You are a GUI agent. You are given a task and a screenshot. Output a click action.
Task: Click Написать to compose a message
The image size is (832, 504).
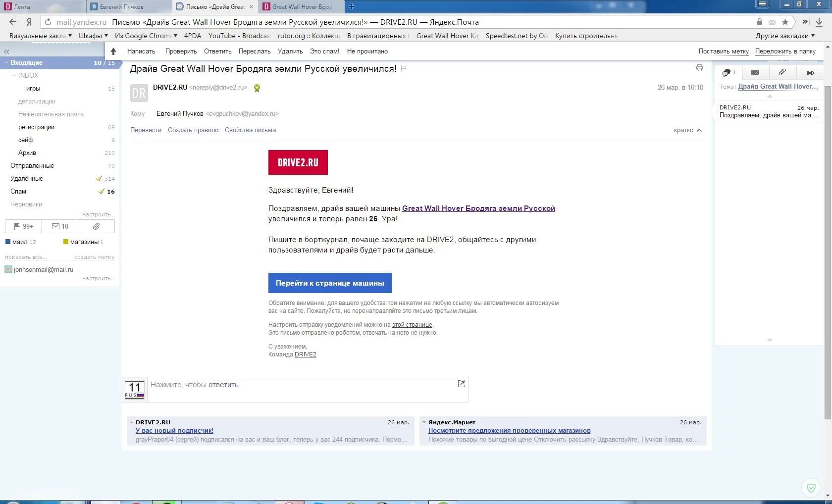[x=141, y=51]
